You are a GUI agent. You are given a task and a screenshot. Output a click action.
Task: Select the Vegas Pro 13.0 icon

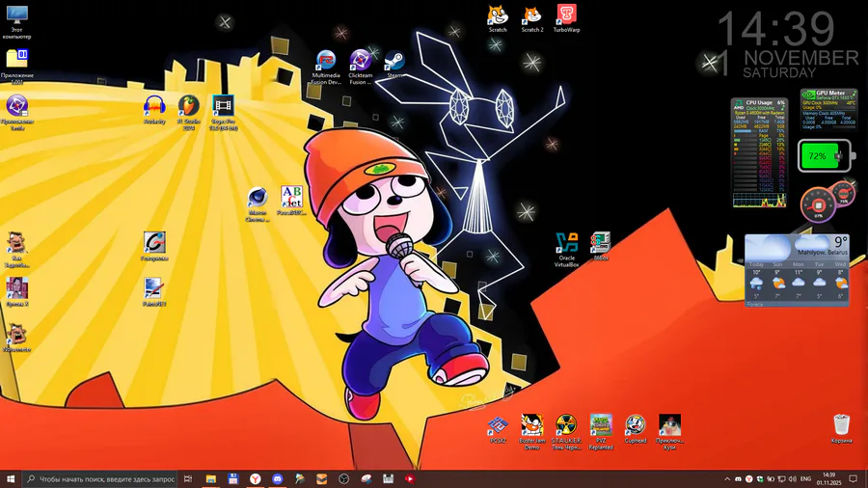tap(223, 112)
